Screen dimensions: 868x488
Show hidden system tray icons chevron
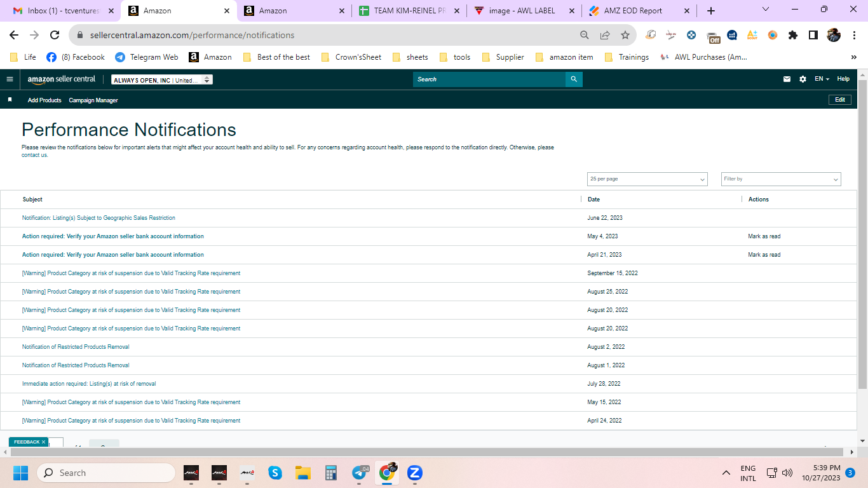(x=726, y=473)
